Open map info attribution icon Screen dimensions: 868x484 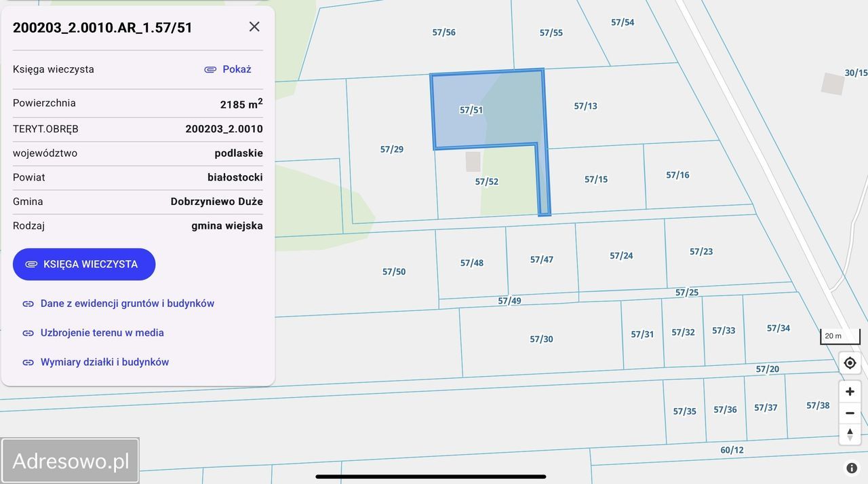pos(852,468)
